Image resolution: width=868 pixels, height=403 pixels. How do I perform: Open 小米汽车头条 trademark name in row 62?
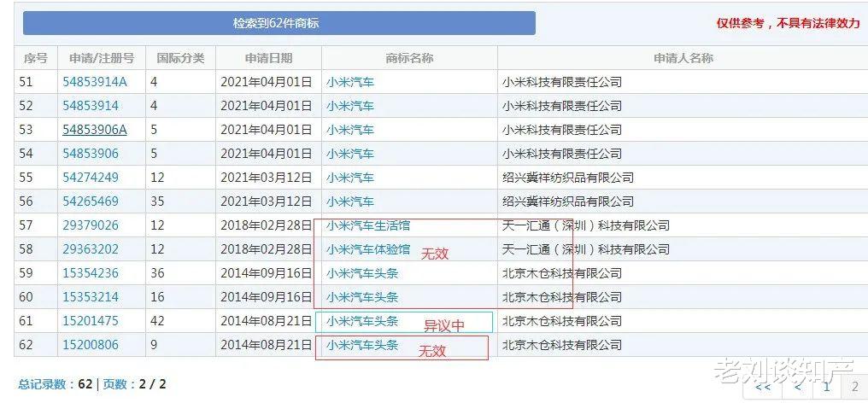pos(362,344)
